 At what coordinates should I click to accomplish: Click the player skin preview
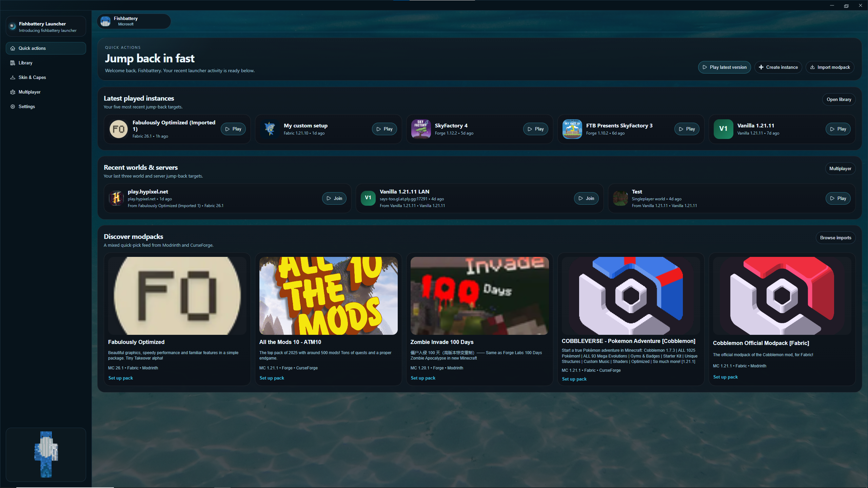pyautogui.click(x=46, y=454)
